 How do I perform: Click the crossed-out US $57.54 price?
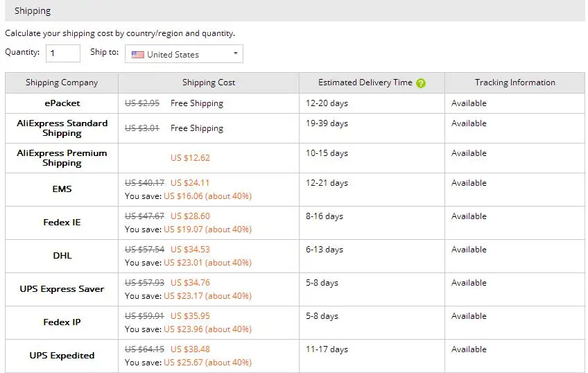[144, 250]
